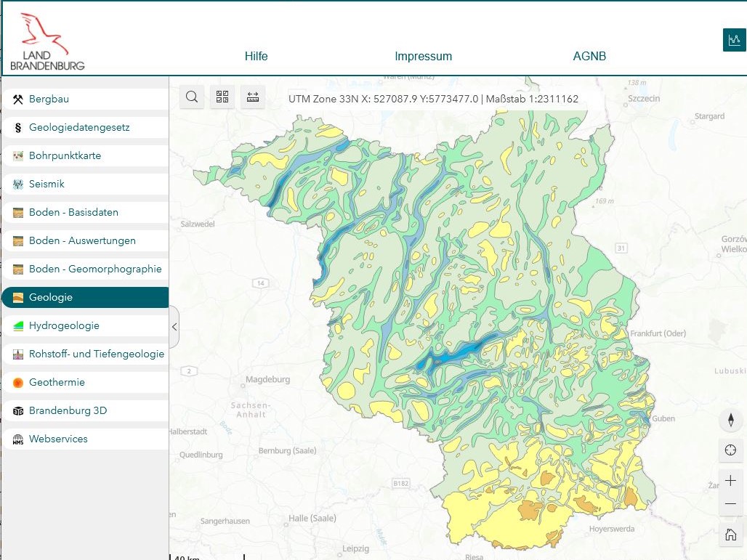Zoom in with the plus button
Viewport: 747px width, 560px height.
tap(730, 481)
